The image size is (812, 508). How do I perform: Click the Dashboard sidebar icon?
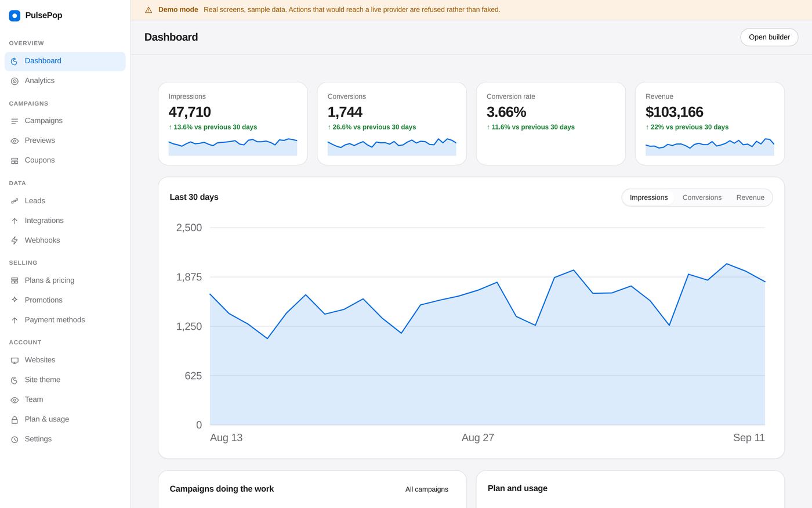14,62
